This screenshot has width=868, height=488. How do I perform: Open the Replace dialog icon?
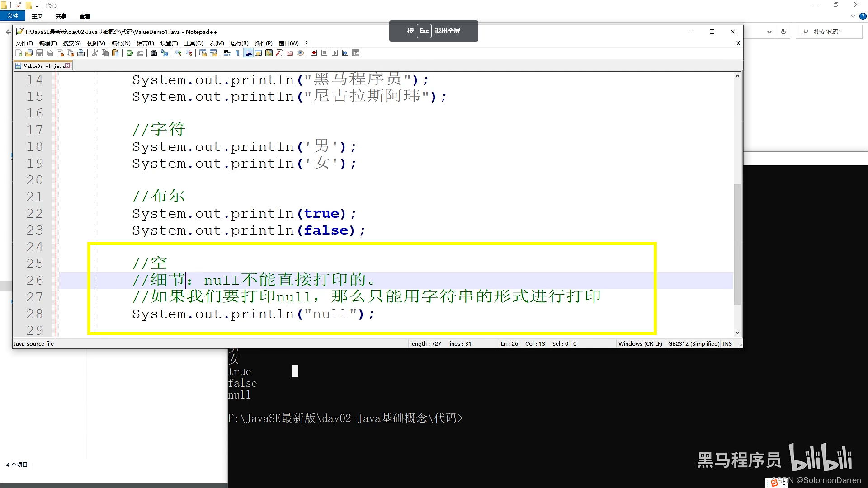[165, 53]
